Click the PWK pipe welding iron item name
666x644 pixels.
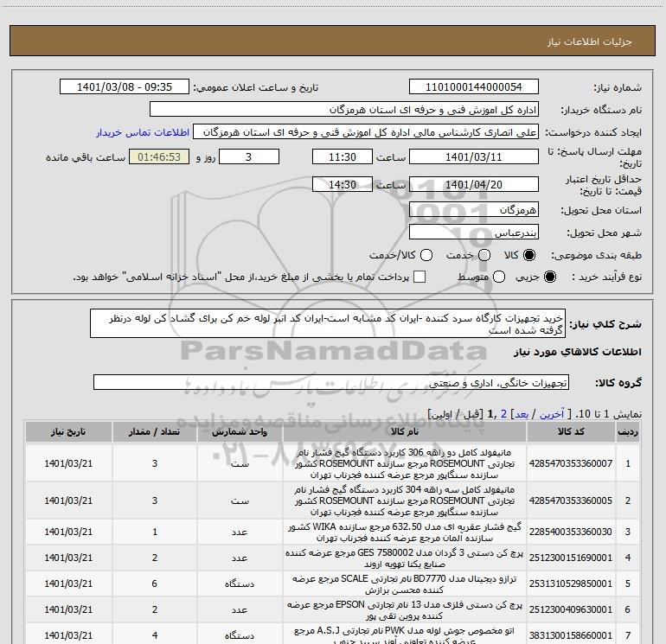(405, 635)
